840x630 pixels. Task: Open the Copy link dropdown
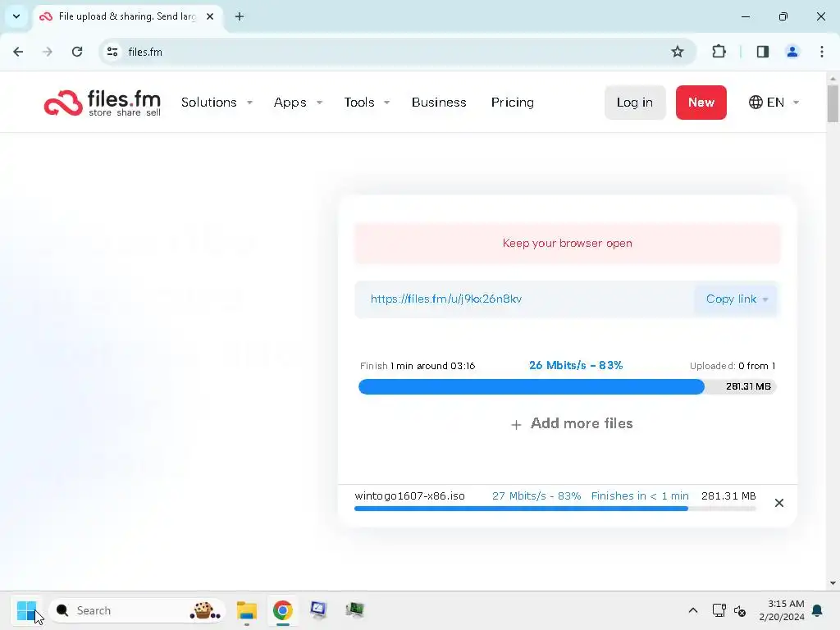coord(736,299)
